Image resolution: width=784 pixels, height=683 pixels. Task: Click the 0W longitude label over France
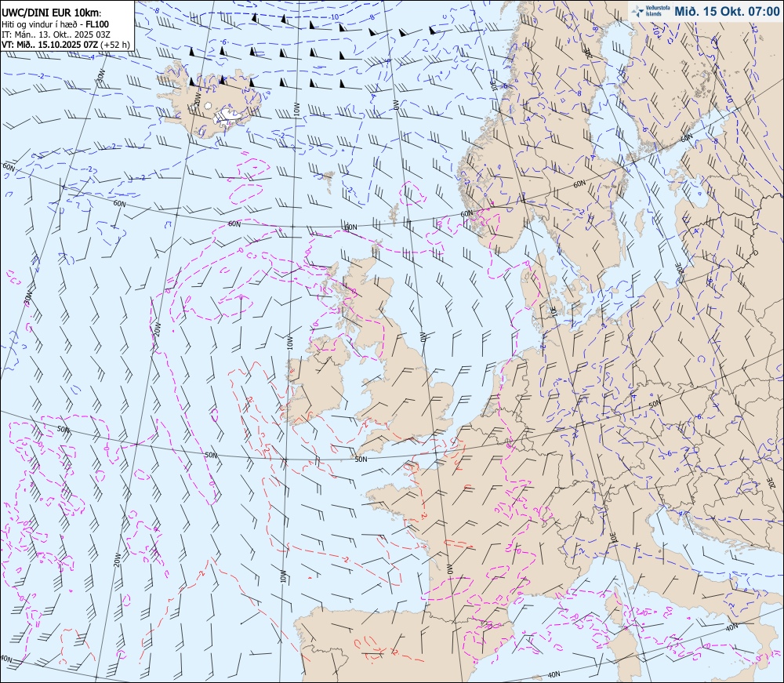448,569
